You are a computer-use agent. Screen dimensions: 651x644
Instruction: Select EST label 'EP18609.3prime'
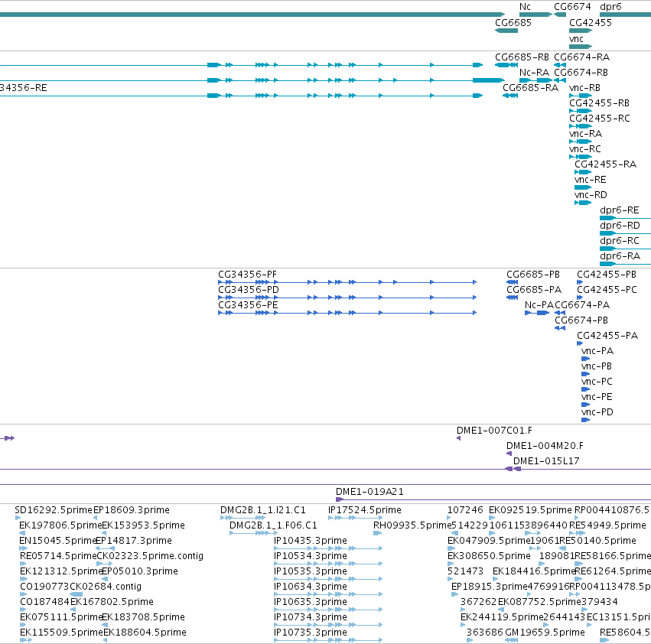(x=132, y=510)
